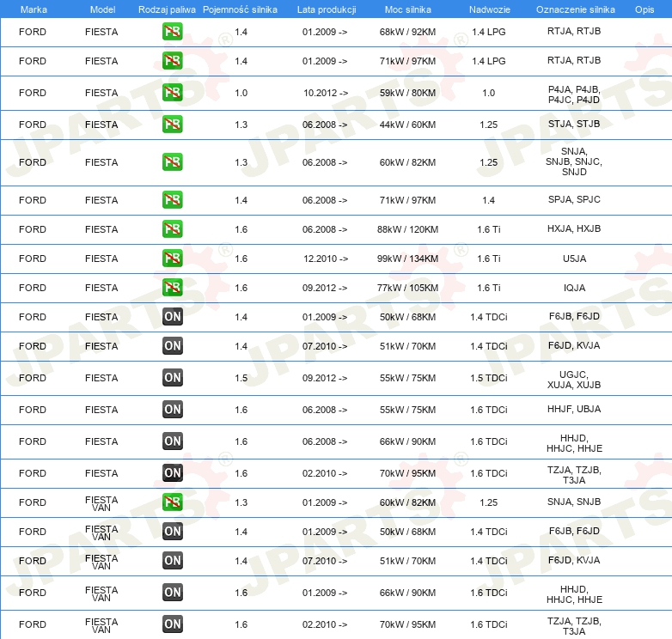
Task: Click the Lata produkcji column header
Action: (327, 9)
